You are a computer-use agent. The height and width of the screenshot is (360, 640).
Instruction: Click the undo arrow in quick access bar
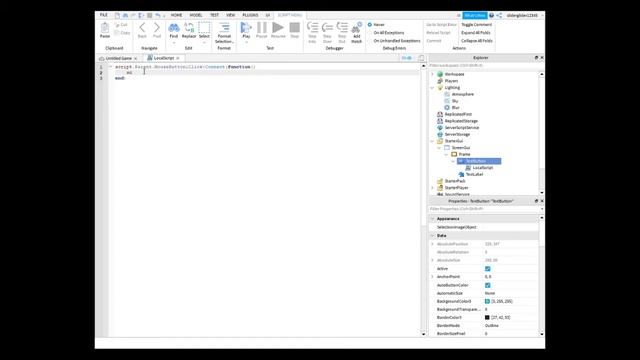tap(158, 15)
